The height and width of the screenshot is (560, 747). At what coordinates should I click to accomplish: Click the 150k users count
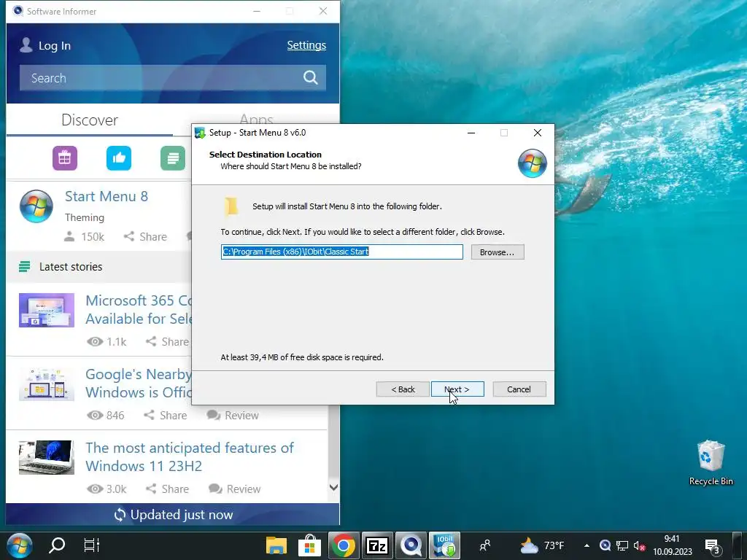click(x=84, y=237)
